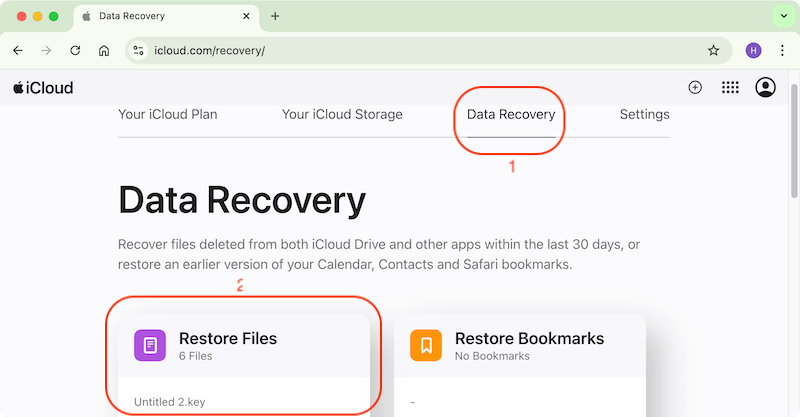800x417 pixels.
Task: Click the orange Restore Bookmarks icon
Action: (426, 346)
